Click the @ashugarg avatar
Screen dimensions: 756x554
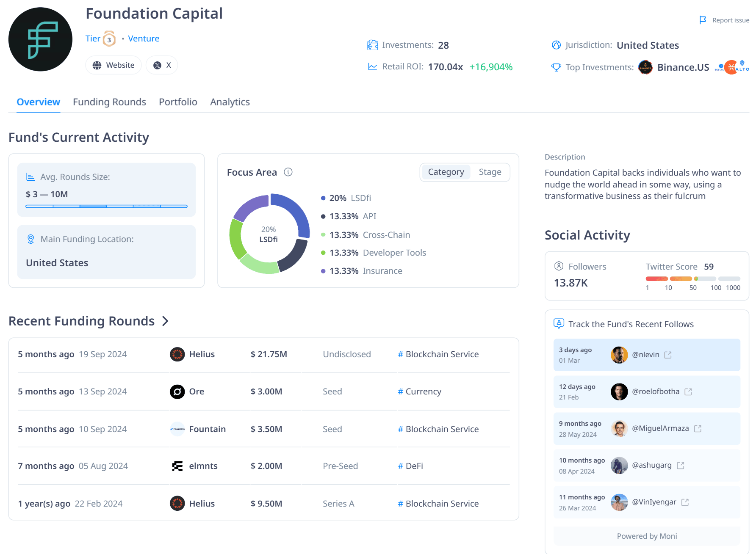619,465
